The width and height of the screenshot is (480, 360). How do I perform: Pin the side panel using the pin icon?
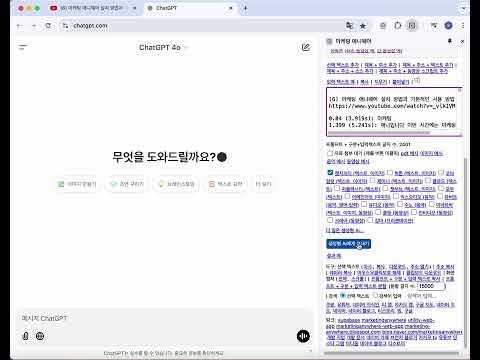coord(450,41)
